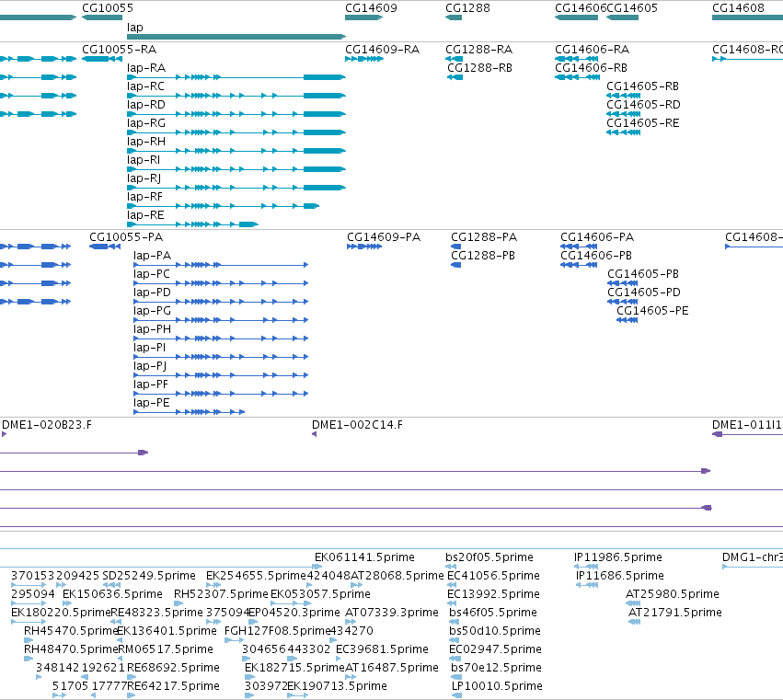Click the RE68692.5prime EST label
This screenshot has height=700, width=783.
click(x=173, y=668)
